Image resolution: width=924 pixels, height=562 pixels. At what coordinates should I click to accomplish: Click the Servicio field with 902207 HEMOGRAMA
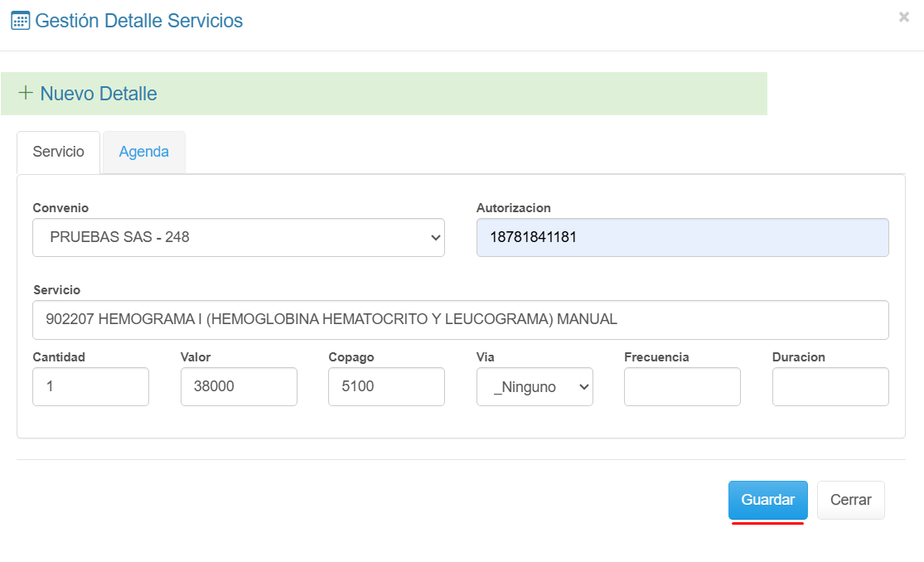pyautogui.click(x=460, y=320)
